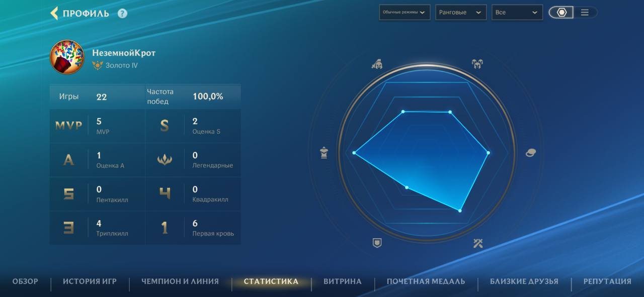This screenshot has height=297, width=644.
Task: Click the Оценка S label
Action: [206, 132]
